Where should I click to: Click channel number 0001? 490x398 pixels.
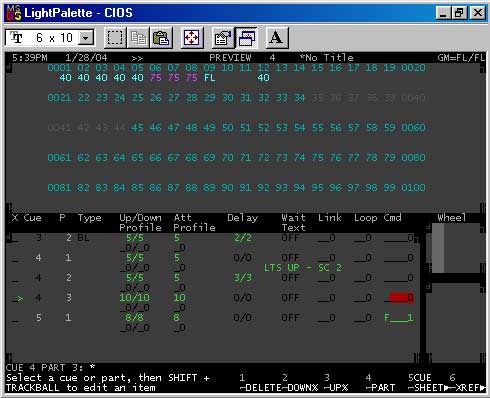59,68
